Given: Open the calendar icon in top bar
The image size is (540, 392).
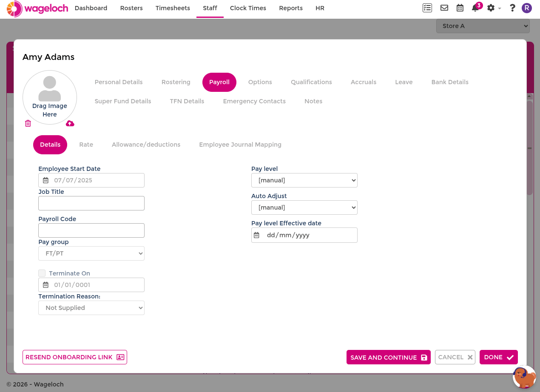Looking at the screenshot, I should point(460,8).
